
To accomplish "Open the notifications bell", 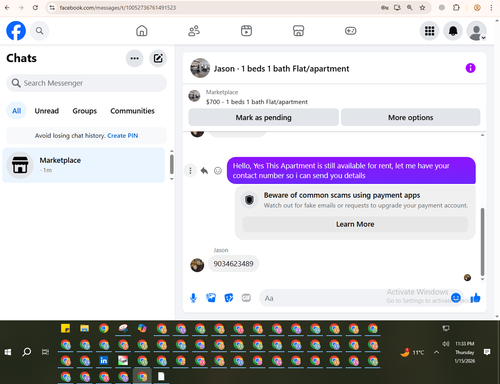I will tap(453, 31).
